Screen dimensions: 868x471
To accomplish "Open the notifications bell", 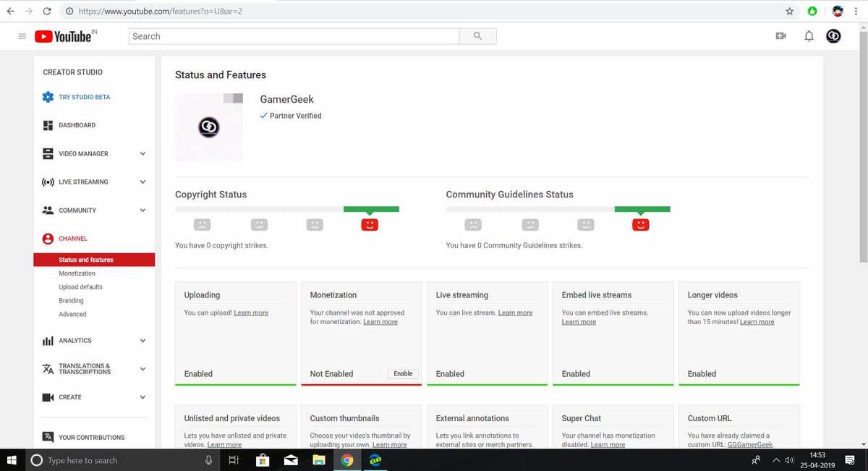I will pos(809,36).
